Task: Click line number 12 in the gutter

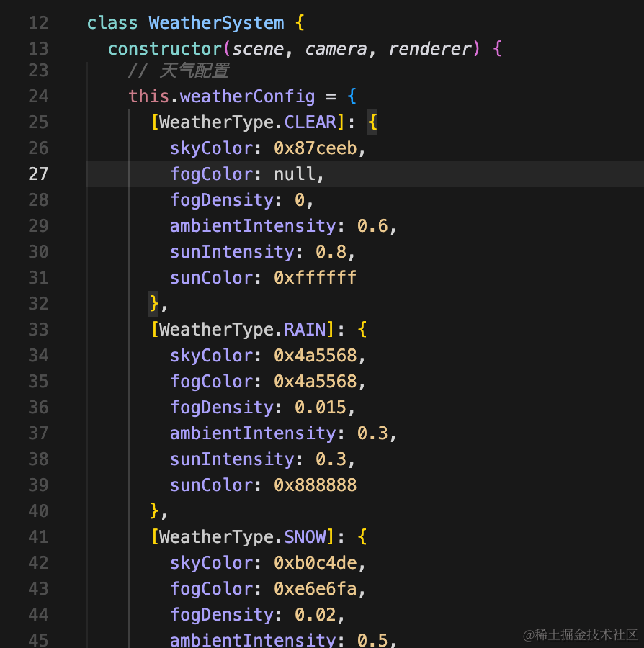Action: point(38,23)
